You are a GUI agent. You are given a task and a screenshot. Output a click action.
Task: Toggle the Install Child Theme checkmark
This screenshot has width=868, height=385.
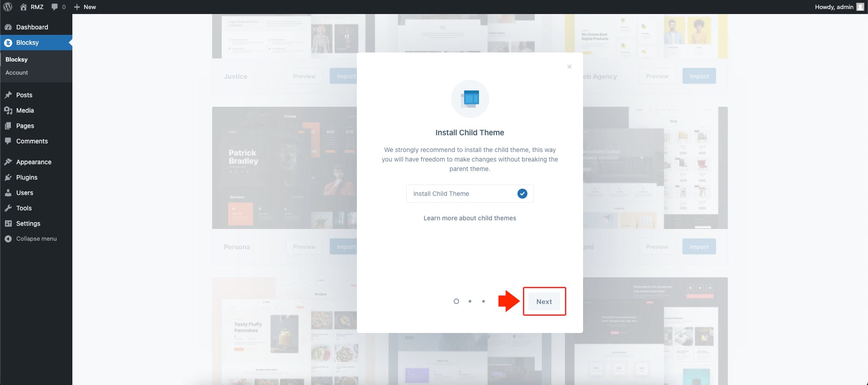point(522,194)
